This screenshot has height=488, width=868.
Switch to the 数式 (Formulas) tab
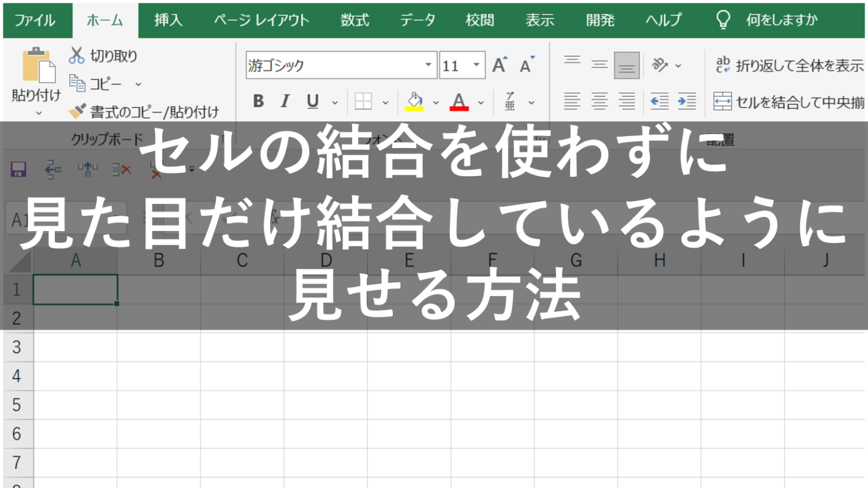(x=355, y=20)
